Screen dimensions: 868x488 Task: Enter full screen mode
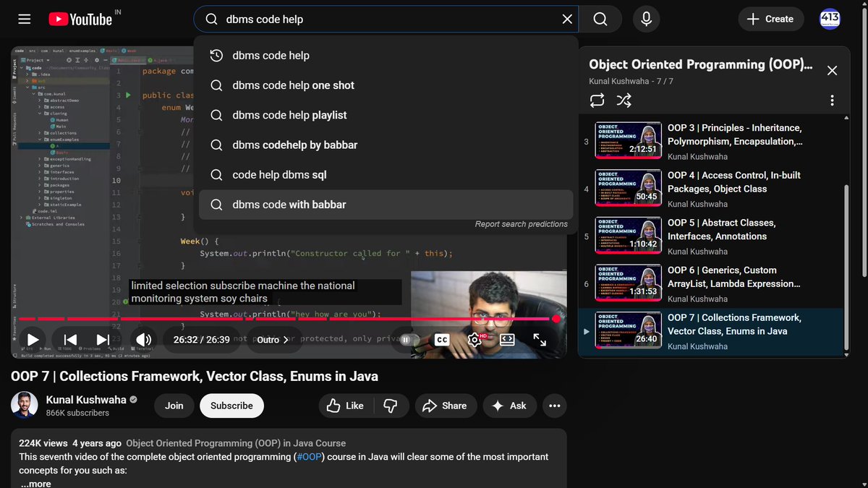coord(540,340)
